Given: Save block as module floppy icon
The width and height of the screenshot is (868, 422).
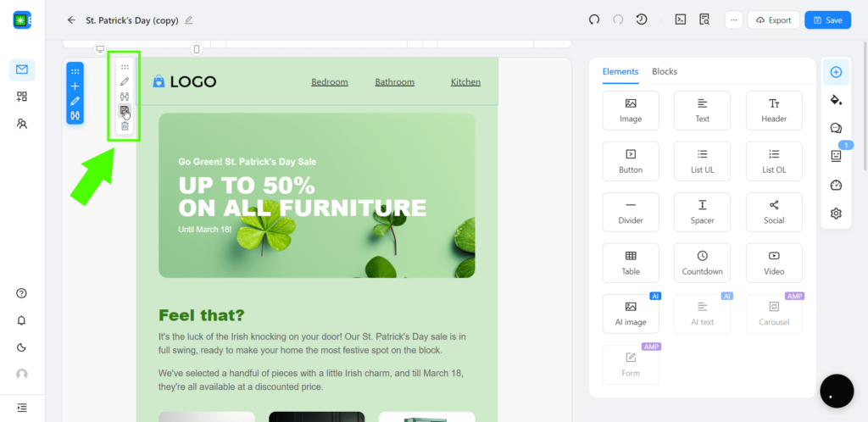Looking at the screenshot, I should tap(125, 111).
